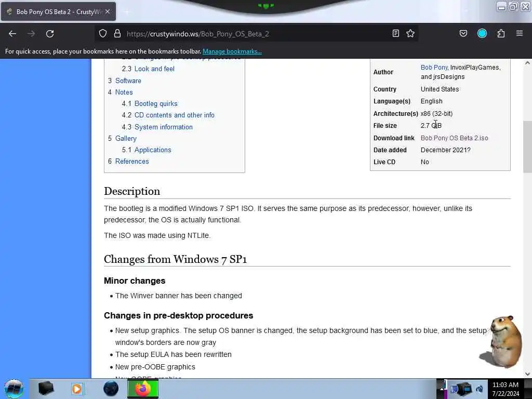Open a new tab with plus button

[127, 12]
